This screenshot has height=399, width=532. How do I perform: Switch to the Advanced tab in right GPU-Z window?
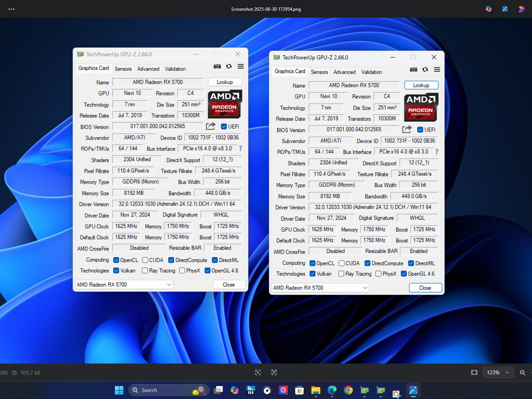tap(344, 72)
